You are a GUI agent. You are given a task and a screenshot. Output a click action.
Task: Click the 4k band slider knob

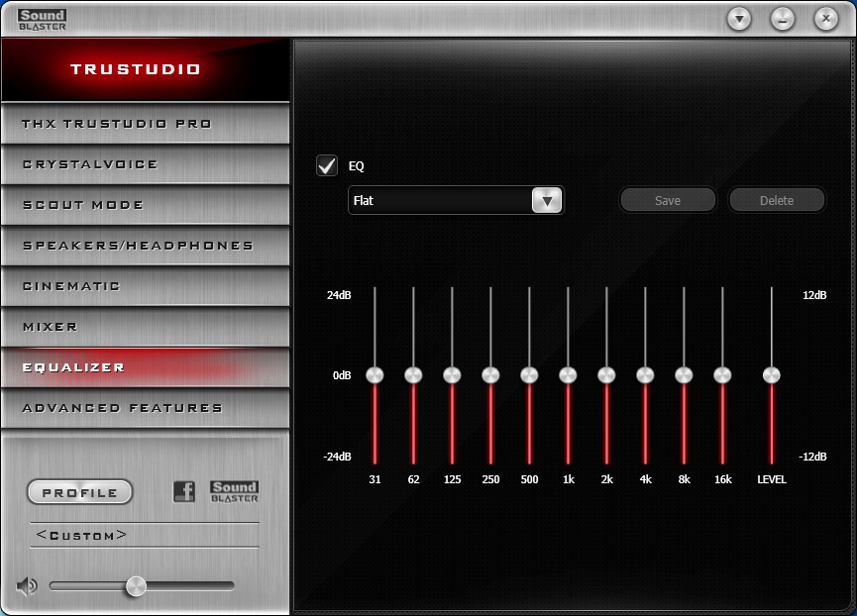(646, 375)
